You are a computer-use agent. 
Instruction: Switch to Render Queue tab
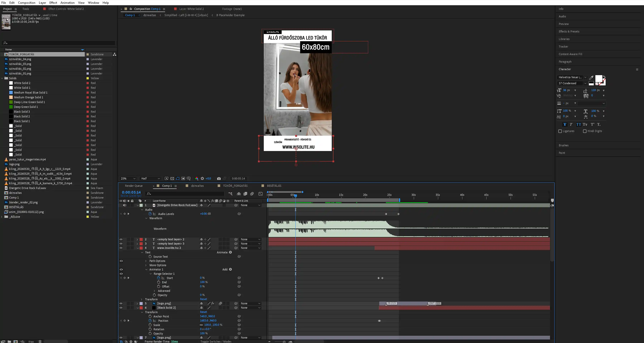point(134,186)
